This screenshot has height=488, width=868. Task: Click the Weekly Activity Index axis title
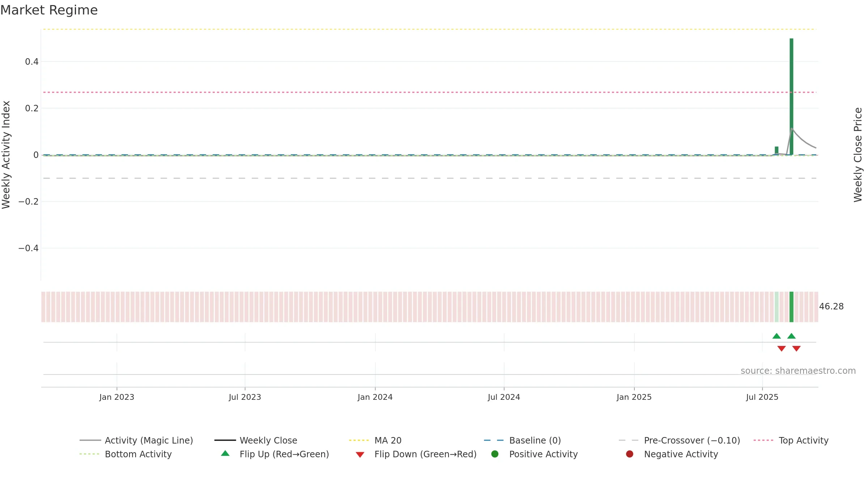click(6, 155)
